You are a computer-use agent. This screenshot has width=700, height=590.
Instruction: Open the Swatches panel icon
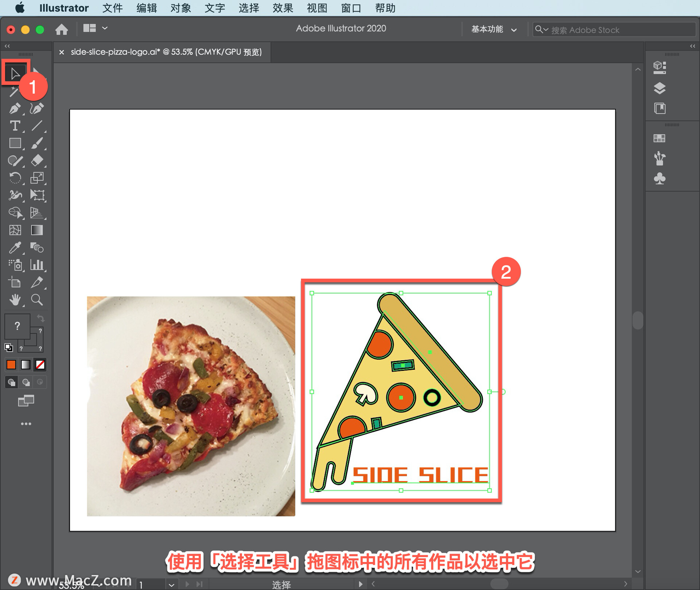coord(659,138)
